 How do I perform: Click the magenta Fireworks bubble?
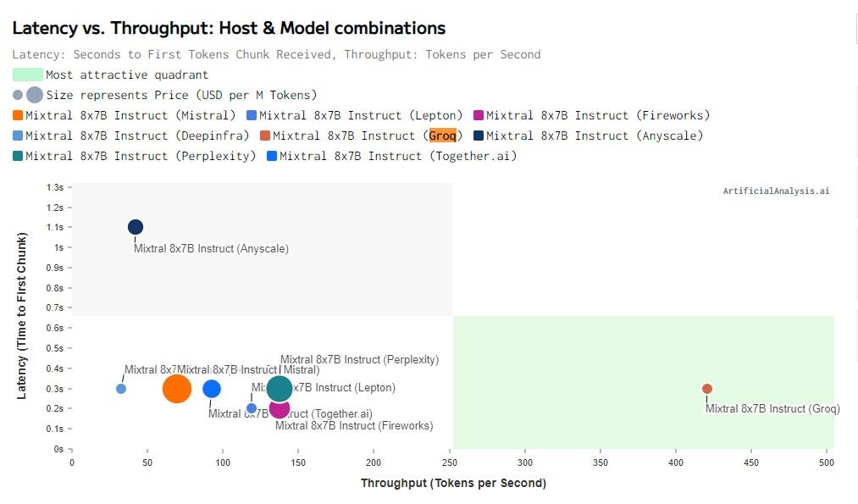(280, 410)
